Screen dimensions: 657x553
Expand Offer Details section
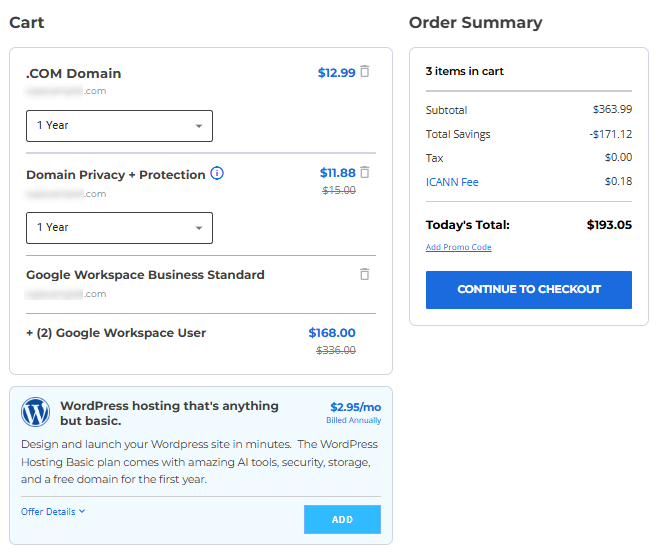tap(53, 512)
